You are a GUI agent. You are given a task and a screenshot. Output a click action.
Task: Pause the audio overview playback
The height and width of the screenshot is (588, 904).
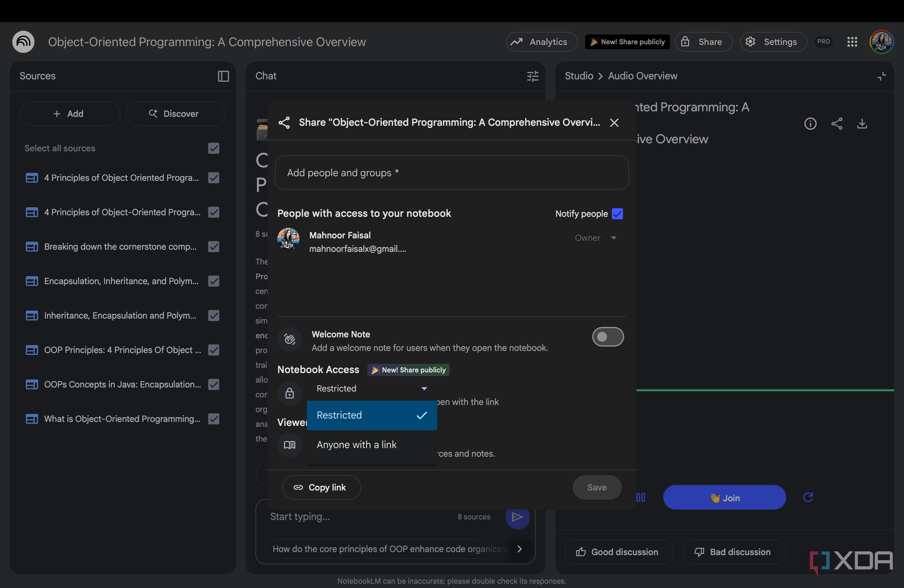(641, 497)
